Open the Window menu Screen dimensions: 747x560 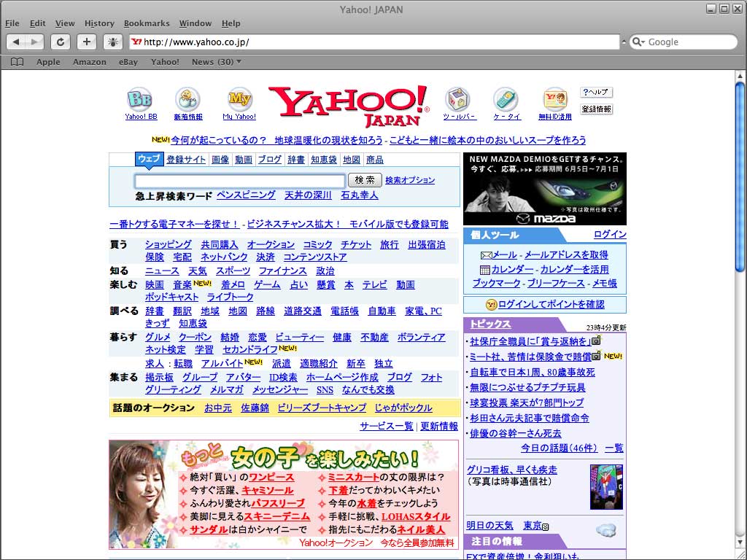point(196,23)
